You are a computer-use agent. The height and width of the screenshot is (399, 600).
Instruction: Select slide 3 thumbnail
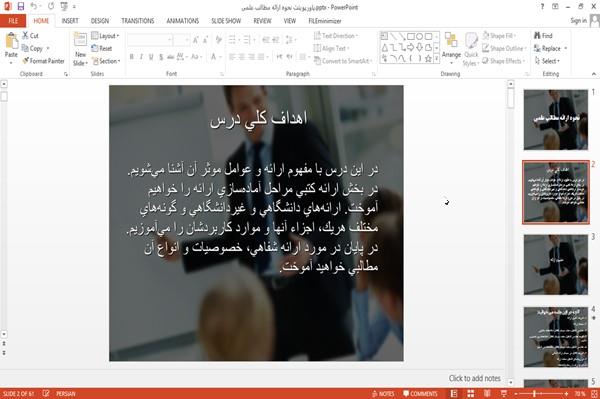[x=556, y=264]
